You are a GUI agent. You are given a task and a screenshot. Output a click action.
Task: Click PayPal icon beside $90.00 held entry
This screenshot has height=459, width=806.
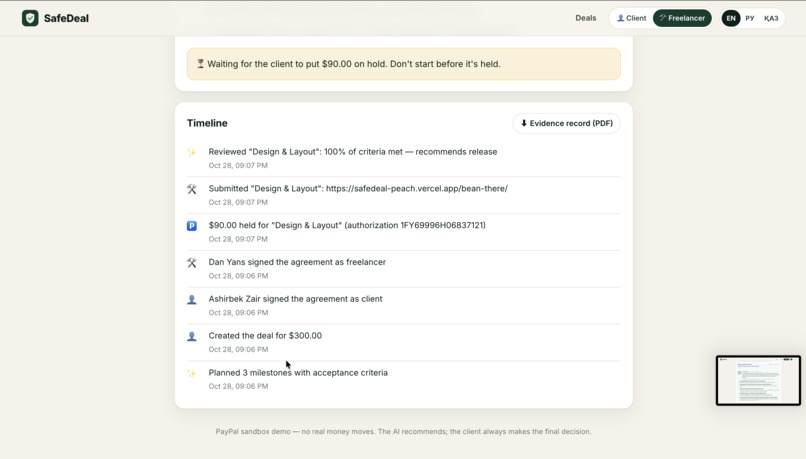coord(192,226)
